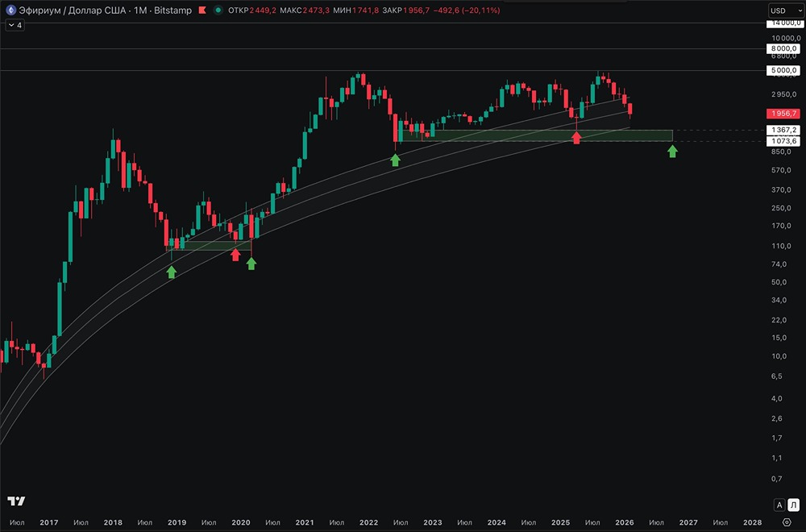
Task: Click the red flag icon beside Bitstamp
Action: click(202, 10)
